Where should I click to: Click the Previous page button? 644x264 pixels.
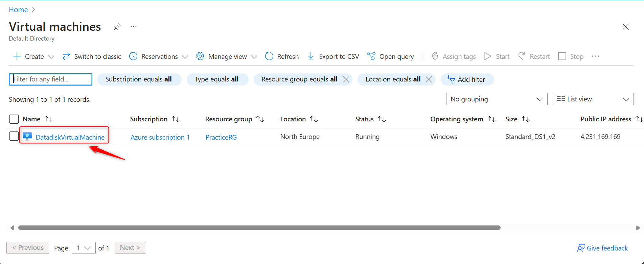28,248
